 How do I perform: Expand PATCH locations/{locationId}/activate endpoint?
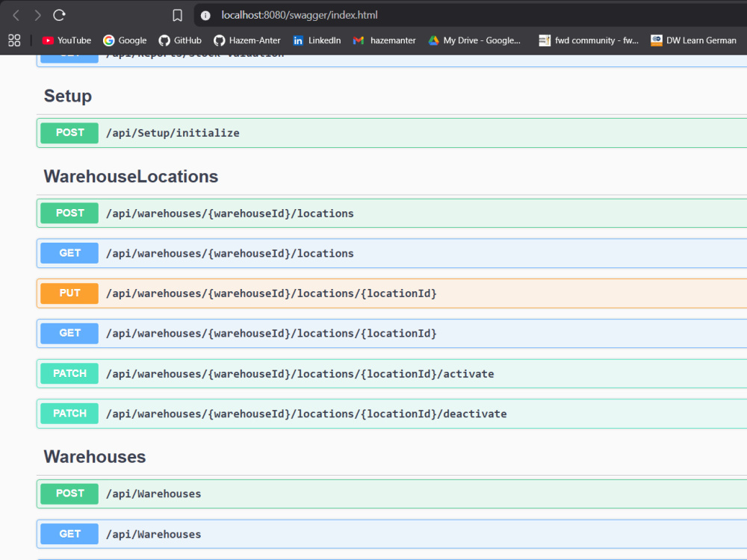(x=391, y=374)
